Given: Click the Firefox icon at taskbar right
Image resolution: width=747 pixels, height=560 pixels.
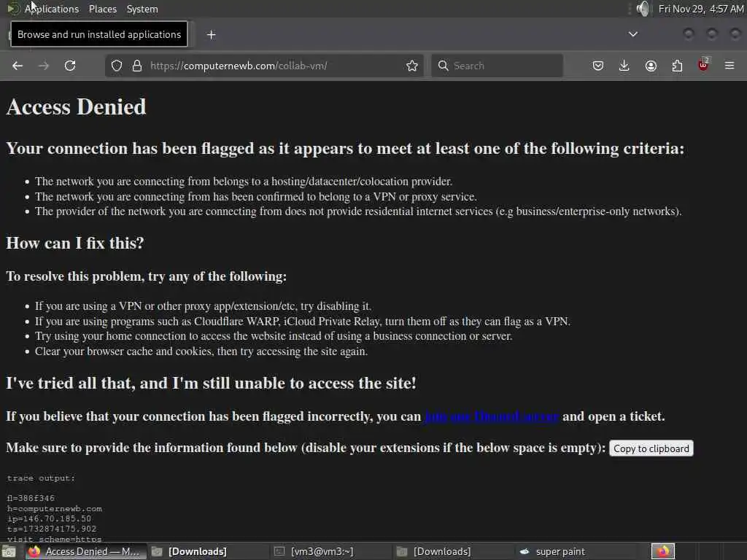Looking at the screenshot, I should (x=662, y=552).
